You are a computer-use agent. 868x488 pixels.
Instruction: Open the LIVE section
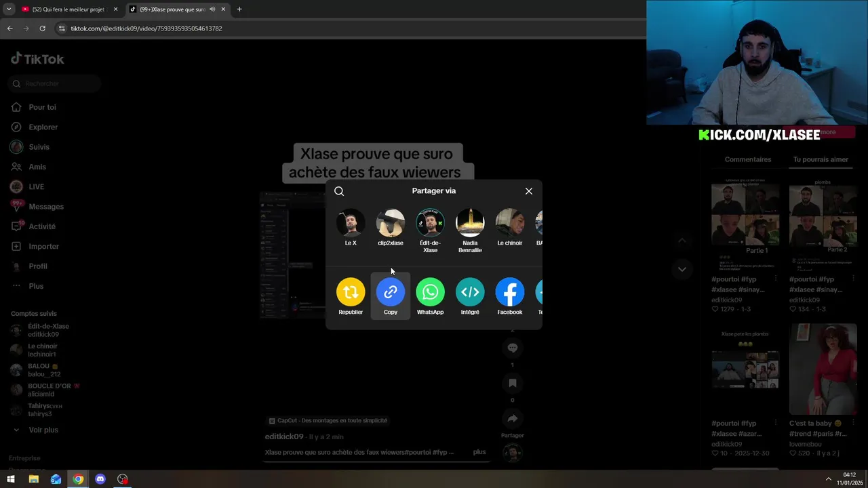(x=36, y=186)
